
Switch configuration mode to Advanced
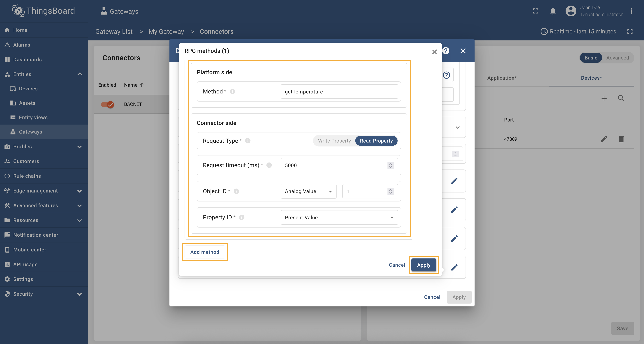click(617, 58)
